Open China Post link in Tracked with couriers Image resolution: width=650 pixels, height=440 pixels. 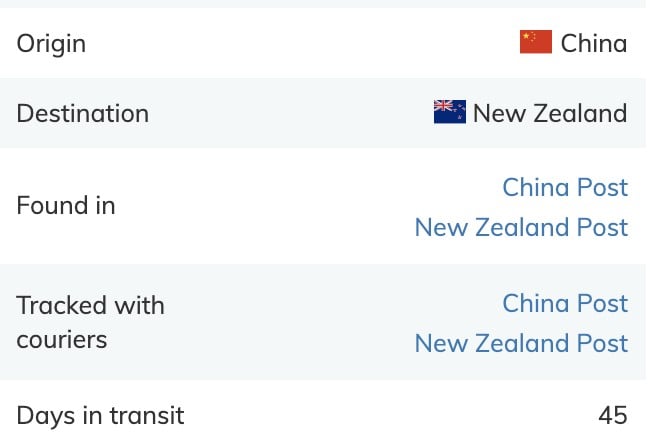(565, 303)
